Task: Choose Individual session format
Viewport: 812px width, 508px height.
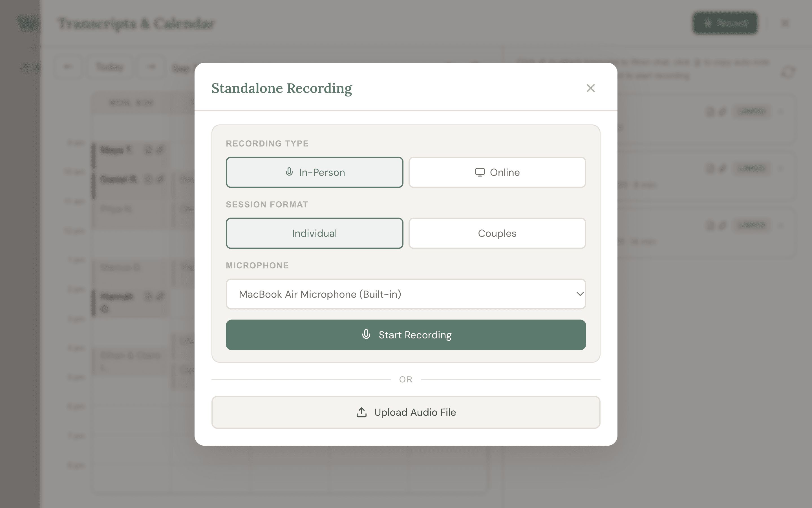Action: point(314,233)
